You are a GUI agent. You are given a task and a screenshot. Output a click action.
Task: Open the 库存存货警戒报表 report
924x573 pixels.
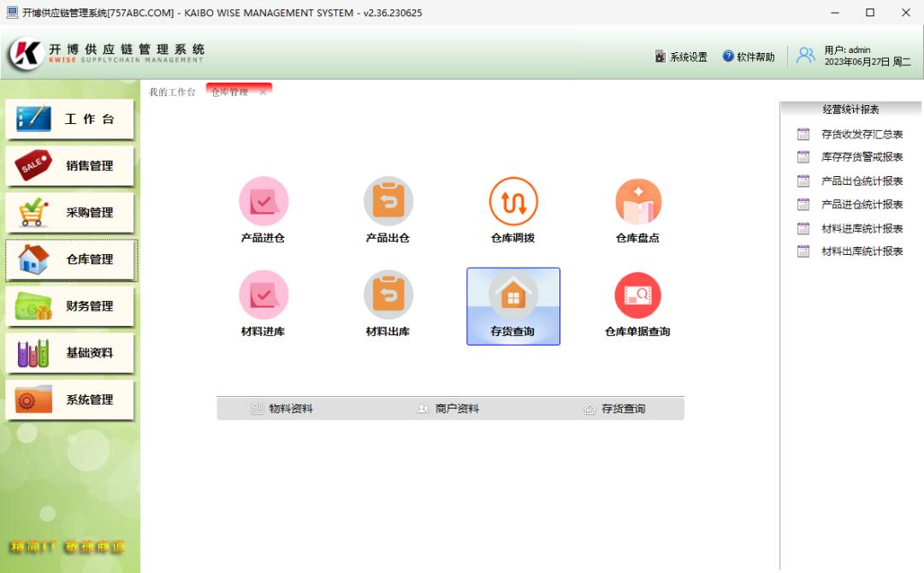click(861, 157)
